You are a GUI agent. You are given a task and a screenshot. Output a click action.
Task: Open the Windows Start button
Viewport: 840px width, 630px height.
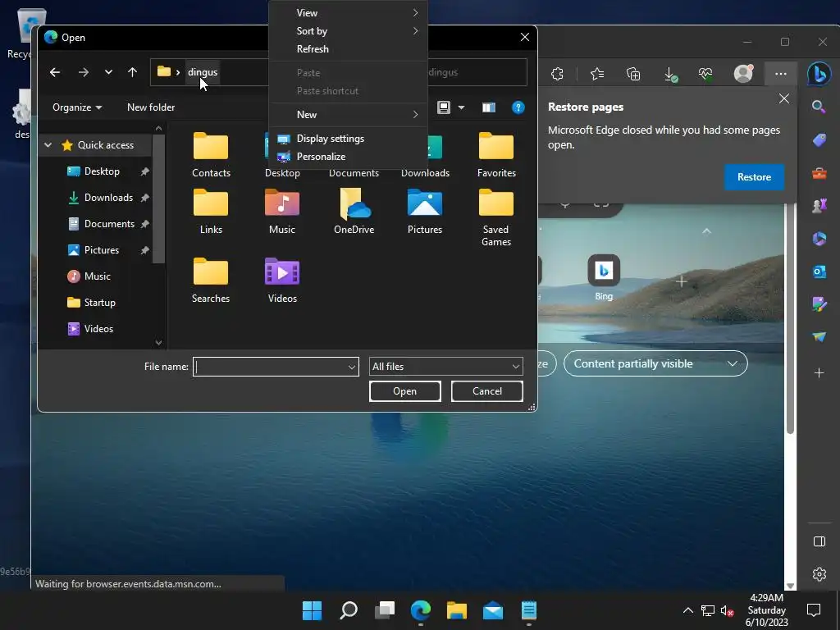312,610
